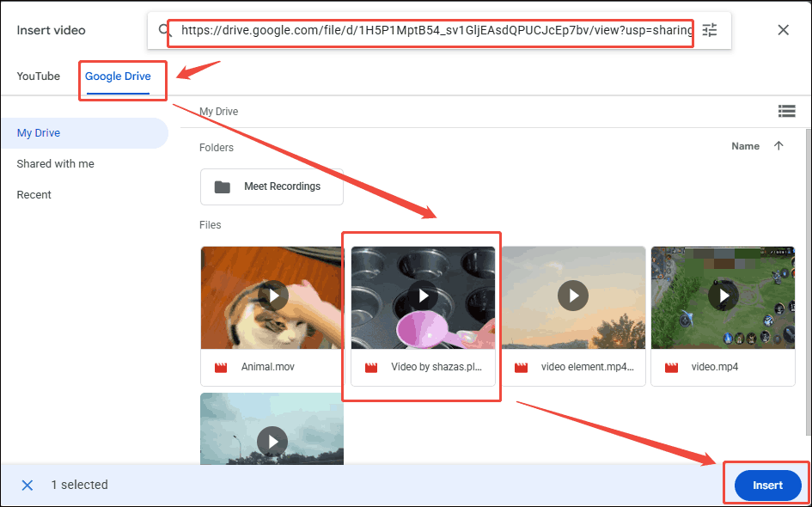Screen dimensions: 812x507
Task: Play the cat video preview
Action: coord(273,296)
